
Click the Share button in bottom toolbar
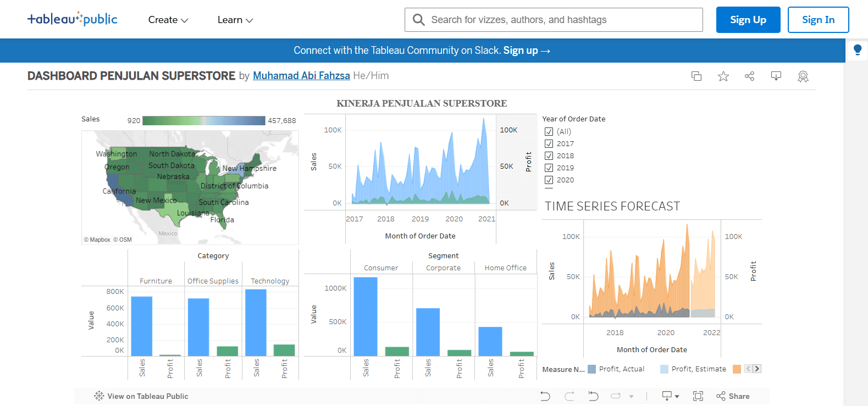pos(733,396)
